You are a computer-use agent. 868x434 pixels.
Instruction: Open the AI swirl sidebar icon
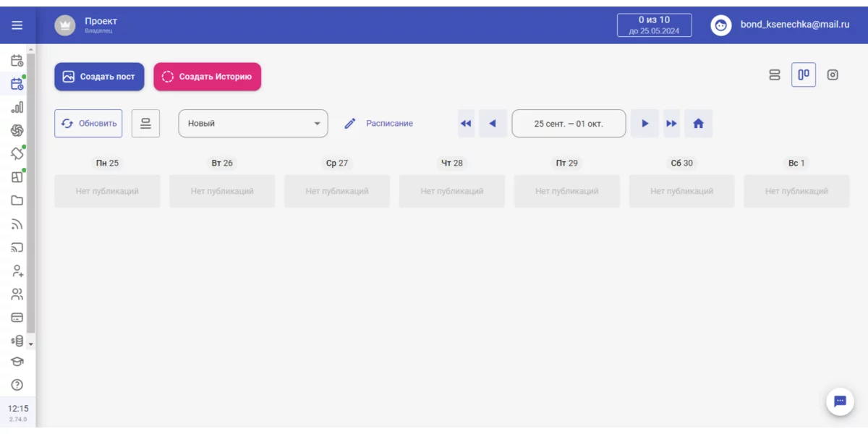(x=17, y=130)
